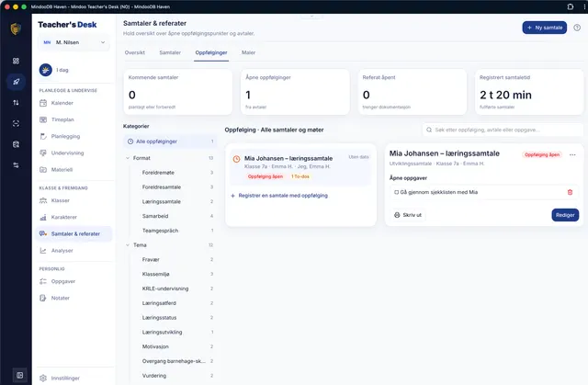Open Notater in the sidebar
This screenshot has width=588, height=385.
[74, 298]
